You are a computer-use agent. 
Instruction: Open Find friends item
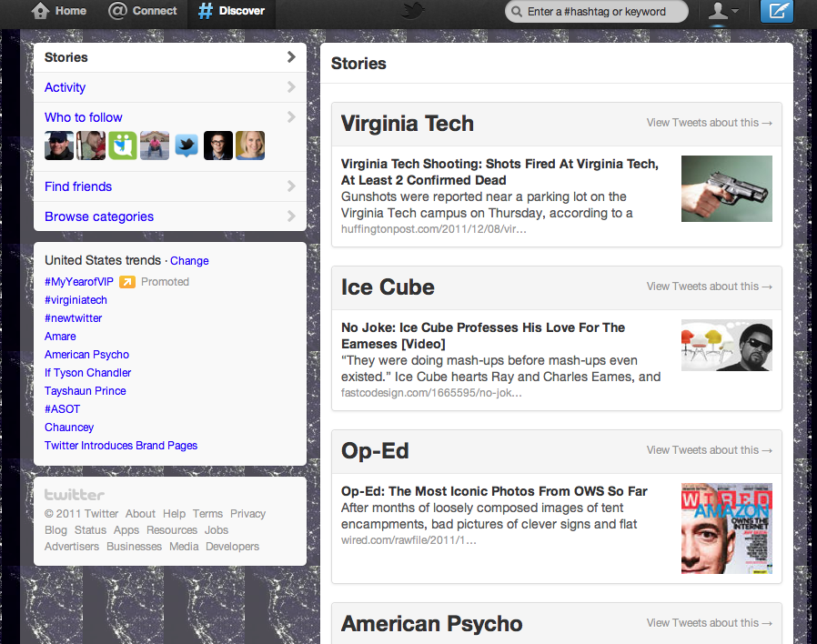(170, 186)
